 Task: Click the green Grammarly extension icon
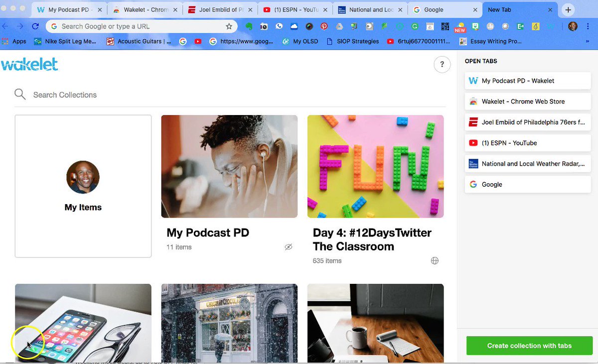click(x=415, y=26)
